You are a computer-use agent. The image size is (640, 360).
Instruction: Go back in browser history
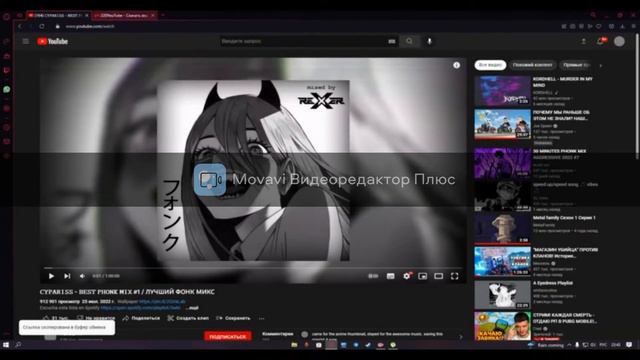pos(20,26)
